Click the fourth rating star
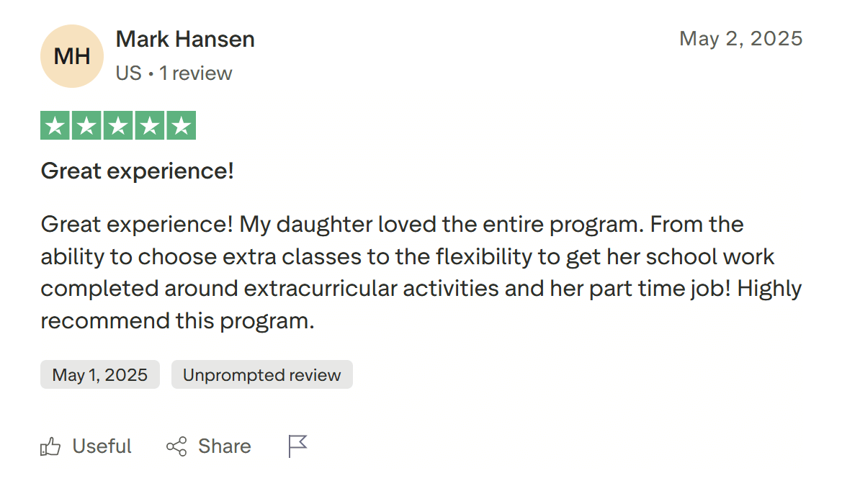Viewport: 842px width, 504px height. [149, 125]
